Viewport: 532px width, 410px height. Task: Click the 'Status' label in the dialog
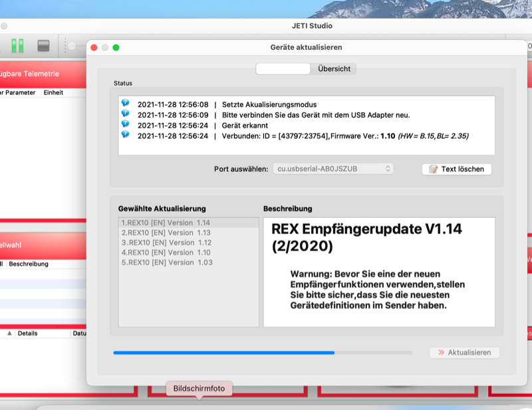pyautogui.click(x=123, y=83)
